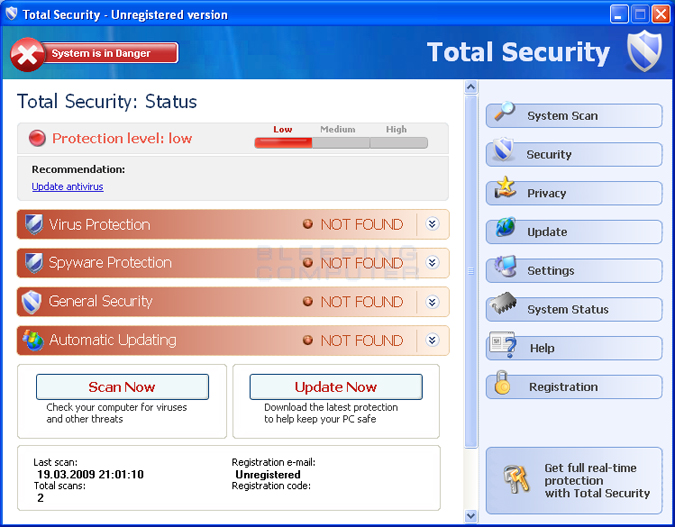675x527 pixels.
Task: Click the Spyware Protection NOT FOUND status
Action: point(362,263)
